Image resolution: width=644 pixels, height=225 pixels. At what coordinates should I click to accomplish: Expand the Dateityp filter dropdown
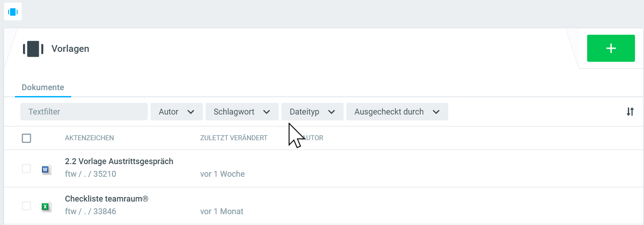pyautogui.click(x=312, y=112)
